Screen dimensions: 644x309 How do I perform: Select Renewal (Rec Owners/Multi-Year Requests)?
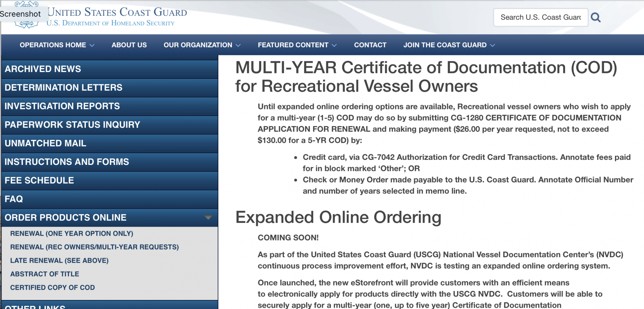[94, 247]
